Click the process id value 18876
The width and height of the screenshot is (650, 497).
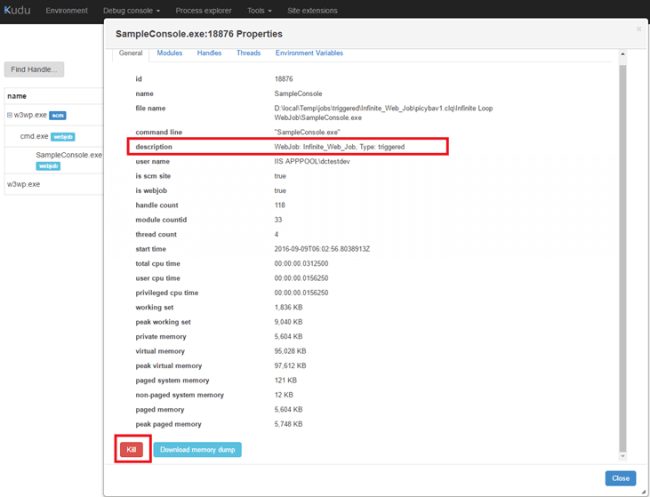[284, 79]
